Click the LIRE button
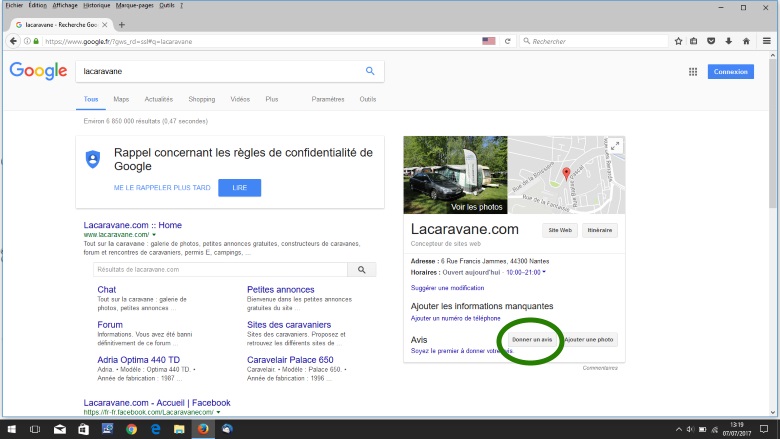Image resolution: width=780 pixels, height=439 pixels. pyautogui.click(x=239, y=188)
